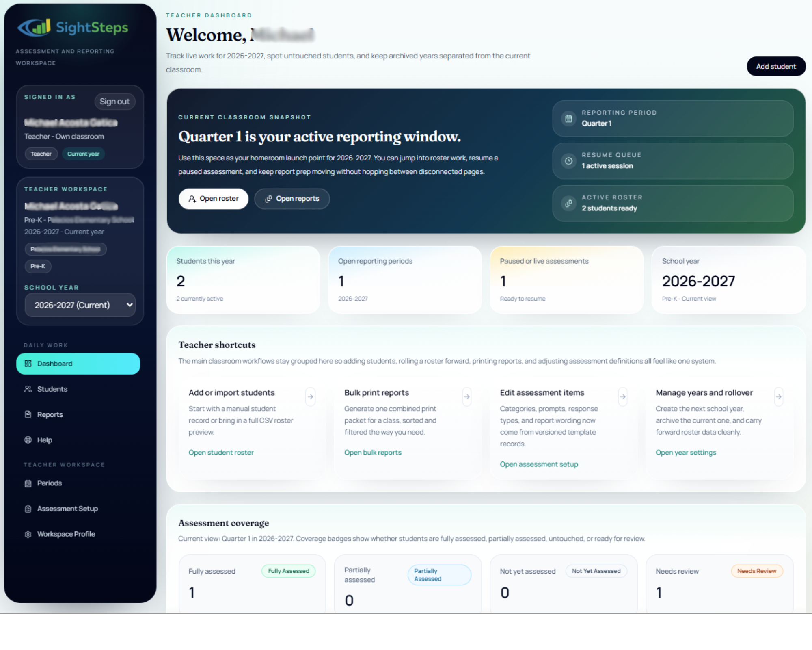
Task: Go to Students in the sidebar
Action: 52,389
